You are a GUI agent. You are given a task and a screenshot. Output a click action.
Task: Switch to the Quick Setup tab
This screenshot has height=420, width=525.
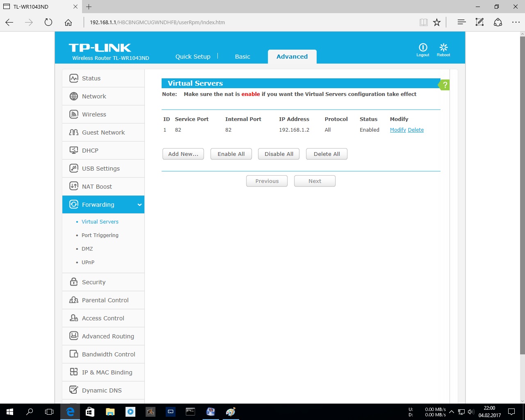coord(193,57)
